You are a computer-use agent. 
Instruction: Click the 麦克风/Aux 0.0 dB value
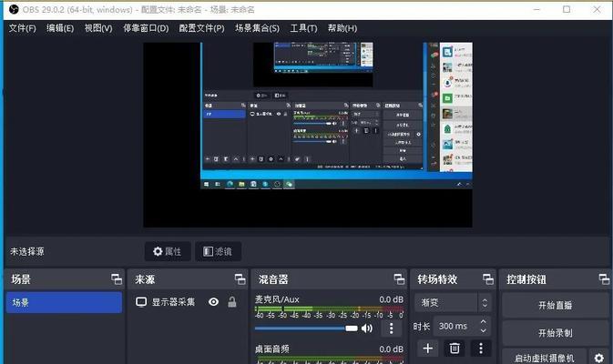tap(391, 299)
